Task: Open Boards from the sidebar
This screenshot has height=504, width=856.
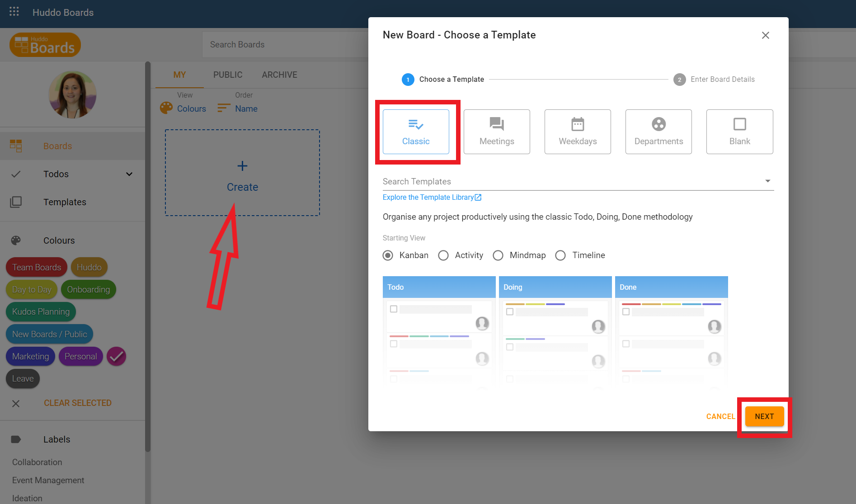Action: pyautogui.click(x=72, y=146)
